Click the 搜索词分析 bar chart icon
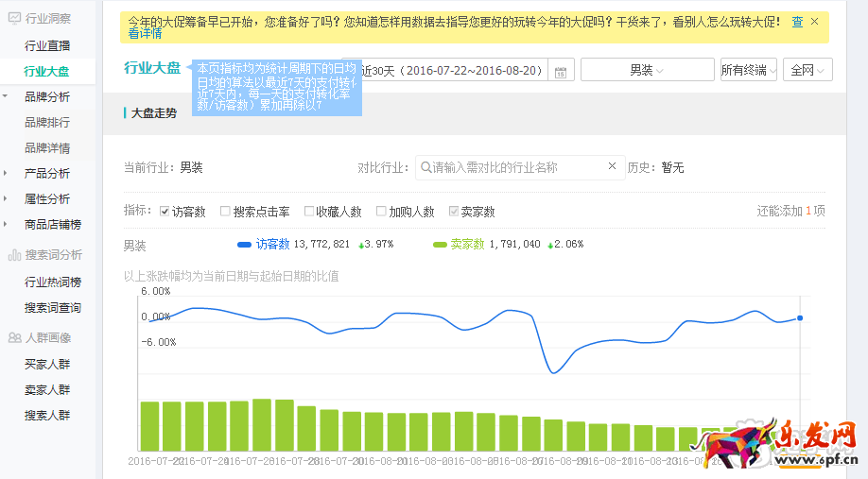 [14, 254]
